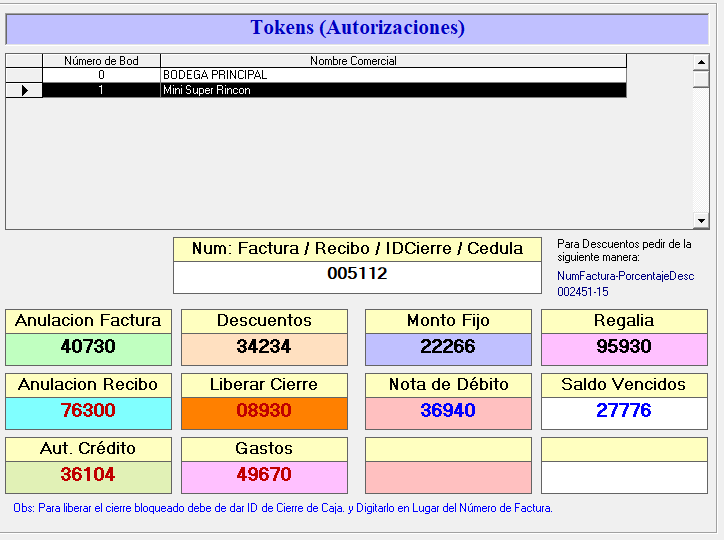Click the row selector arrow for row 1
The width and height of the screenshot is (724, 540).
24,90
